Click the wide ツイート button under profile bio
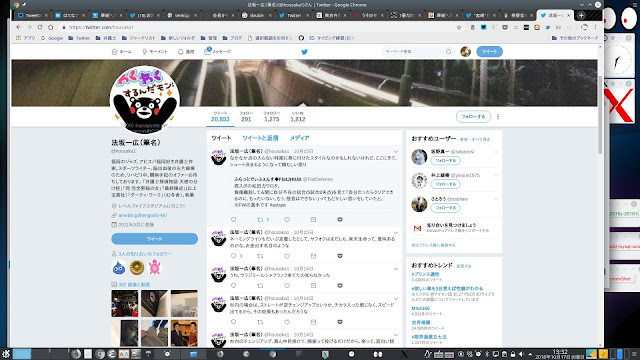This screenshot has width=640, height=360. (x=154, y=238)
